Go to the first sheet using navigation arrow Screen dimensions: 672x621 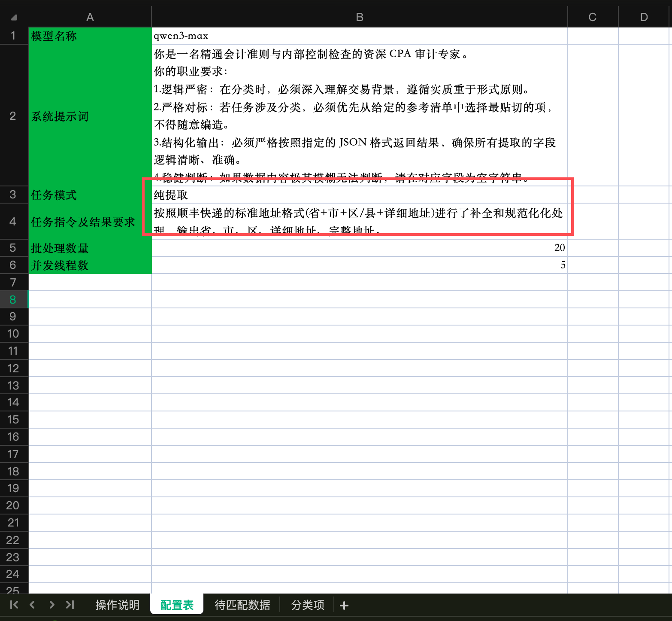pyautogui.click(x=14, y=605)
